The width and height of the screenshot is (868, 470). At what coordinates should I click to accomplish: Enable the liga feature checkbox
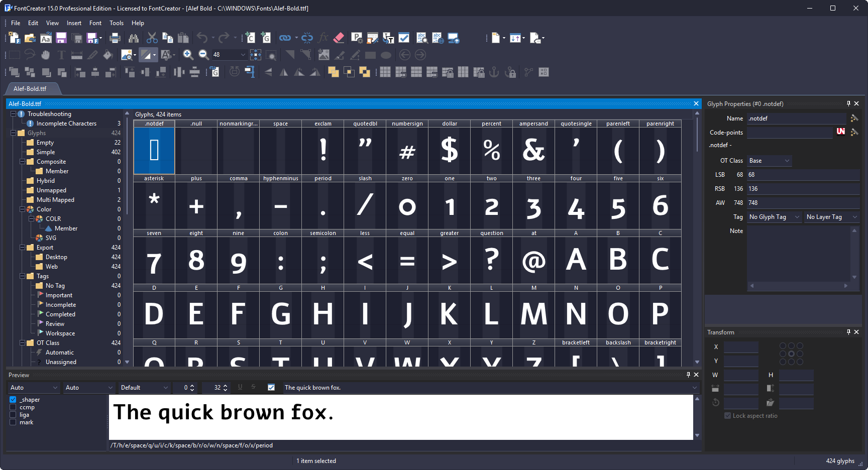[13, 415]
